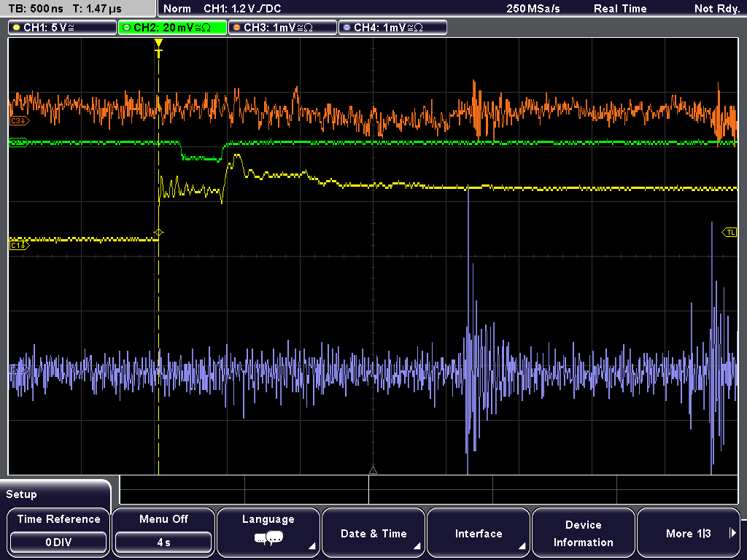Viewport: 747px width, 560px height.
Task: Open the Date & Time submenu
Action: point(373,532)
